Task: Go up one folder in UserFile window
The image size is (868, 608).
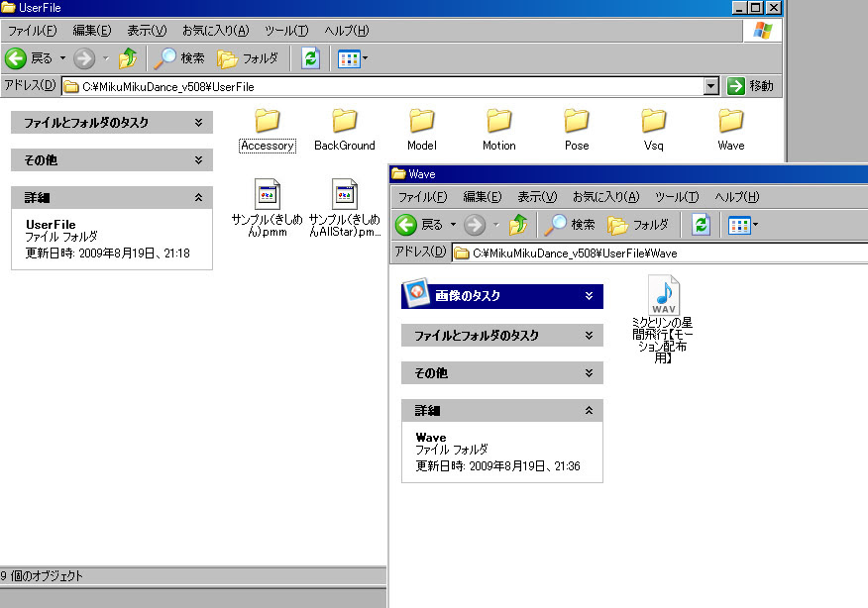Action: [128, 58]
